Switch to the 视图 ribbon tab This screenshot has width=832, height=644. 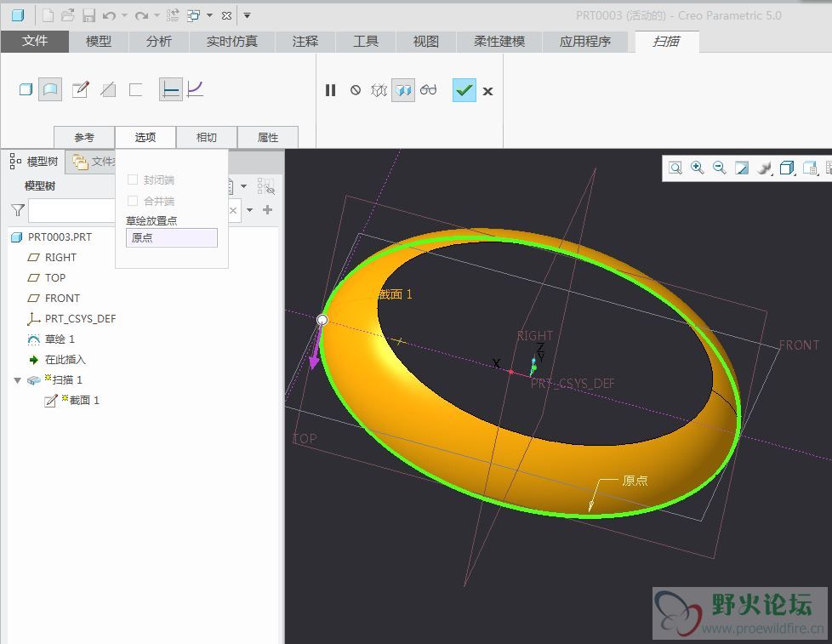426,42
